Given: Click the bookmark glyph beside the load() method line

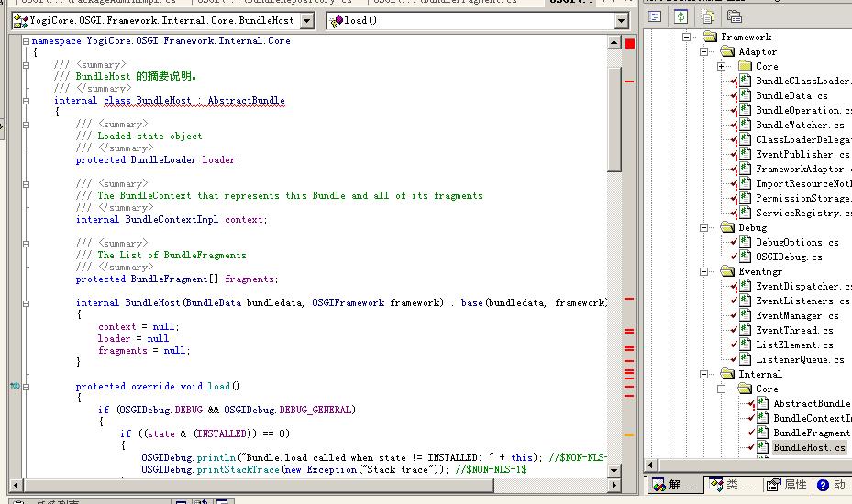Looking at the screenshot, I should tap(15, 386).
